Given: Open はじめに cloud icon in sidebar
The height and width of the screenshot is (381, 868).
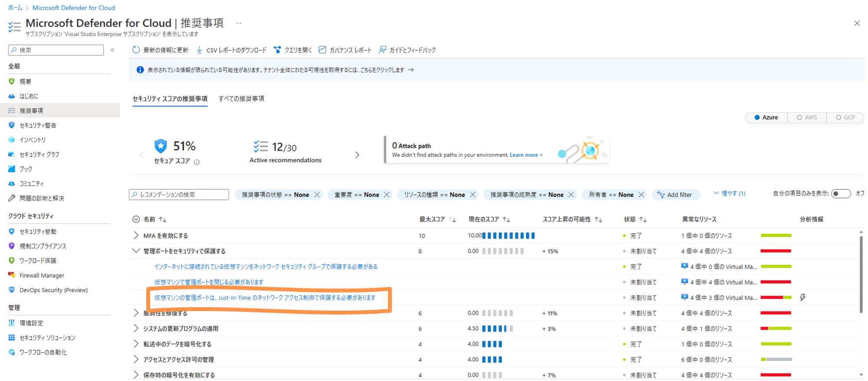Looking at the screenshot, I should pyautogui.click(x=12, y=96).
